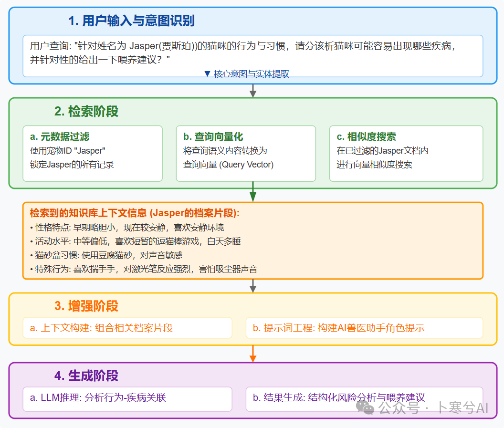Expand the 核心意图与实体提取 triangle marker
This screenshot has height=428, width=504.
207,74
